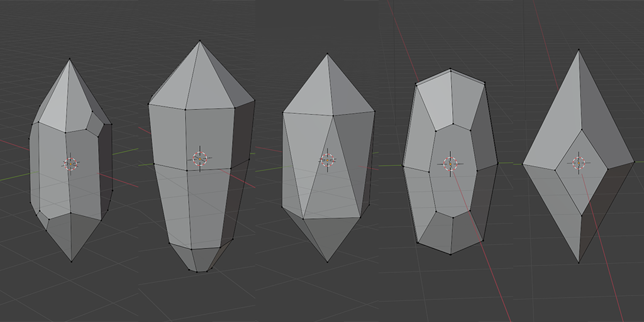The image size is (644, 322).
Task: Click the 3D cursor on the leftmost crystal
Action: [70, 164]
